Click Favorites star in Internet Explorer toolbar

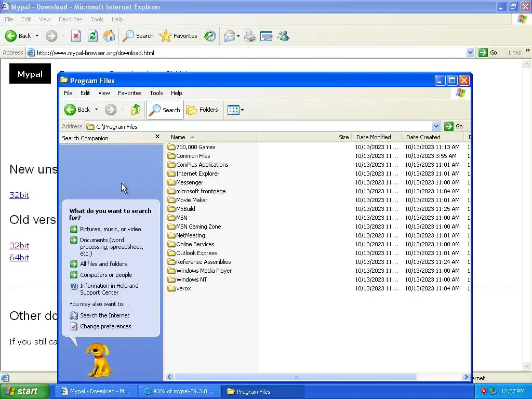[179, 36]
